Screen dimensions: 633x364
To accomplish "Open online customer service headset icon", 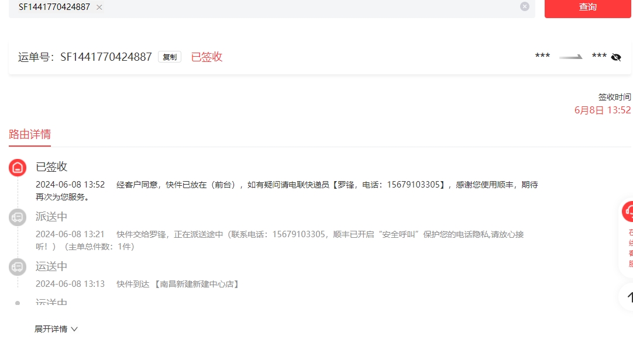I will pos(628,211).
